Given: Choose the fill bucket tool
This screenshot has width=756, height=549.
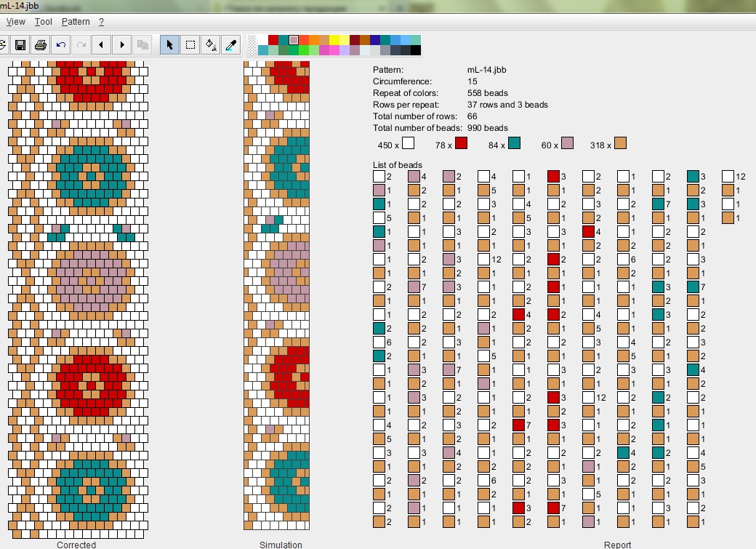Looking at the screenshot, I should [x=211, y=45].
